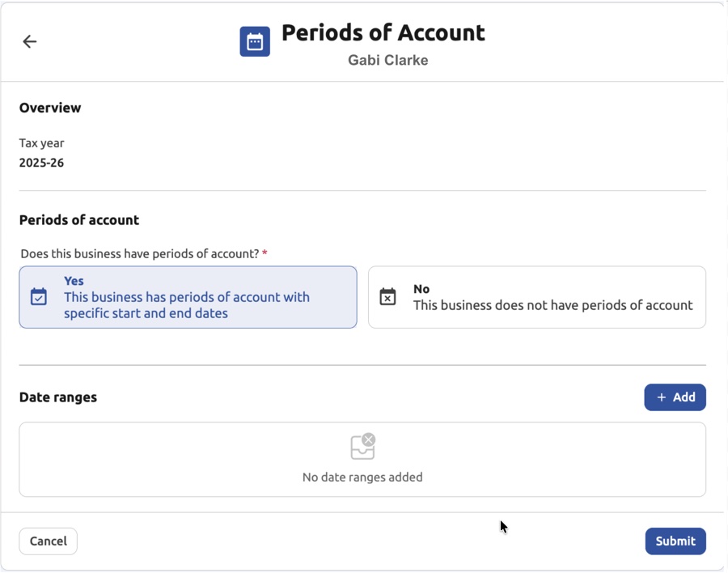Screen dimensions: 728x573
Task: Cancel the Periods of Account form
Action: 48,541
